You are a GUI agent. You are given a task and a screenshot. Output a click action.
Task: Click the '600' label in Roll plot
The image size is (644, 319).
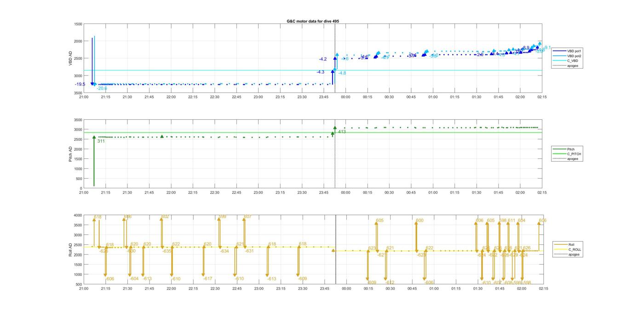[420, 221]
